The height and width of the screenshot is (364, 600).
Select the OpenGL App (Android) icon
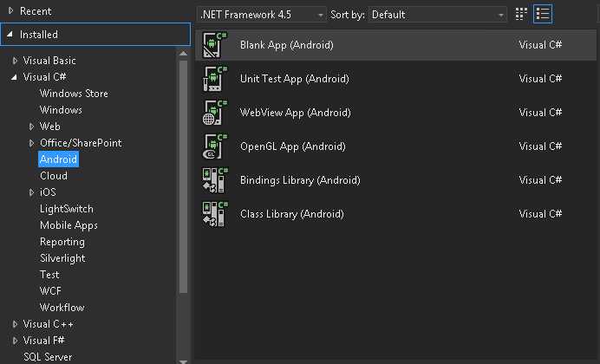(215, 146)
